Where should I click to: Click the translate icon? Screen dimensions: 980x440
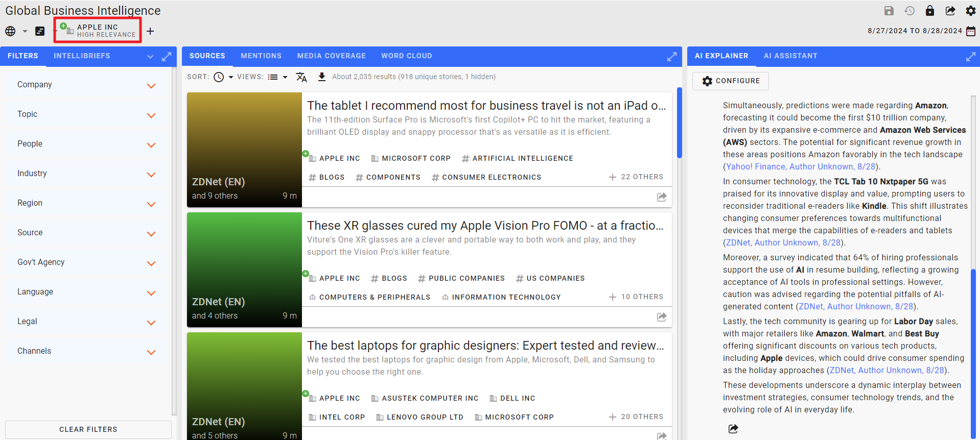pyautogui.click(x=301, y=77)
